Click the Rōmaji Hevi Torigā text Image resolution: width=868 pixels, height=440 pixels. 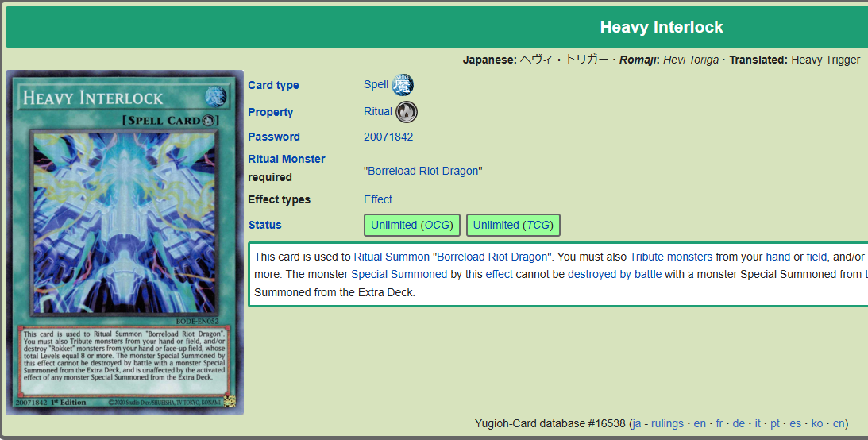tap(669, 60)
